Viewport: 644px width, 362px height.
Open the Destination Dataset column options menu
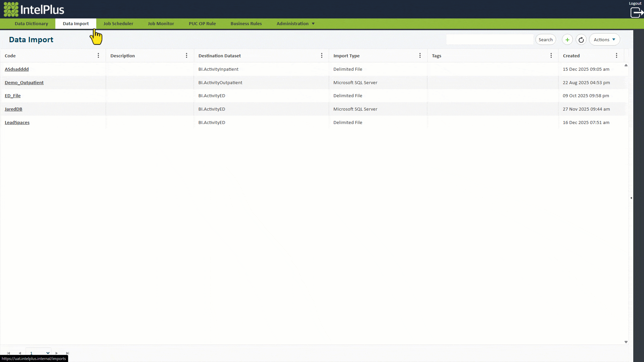322,56
